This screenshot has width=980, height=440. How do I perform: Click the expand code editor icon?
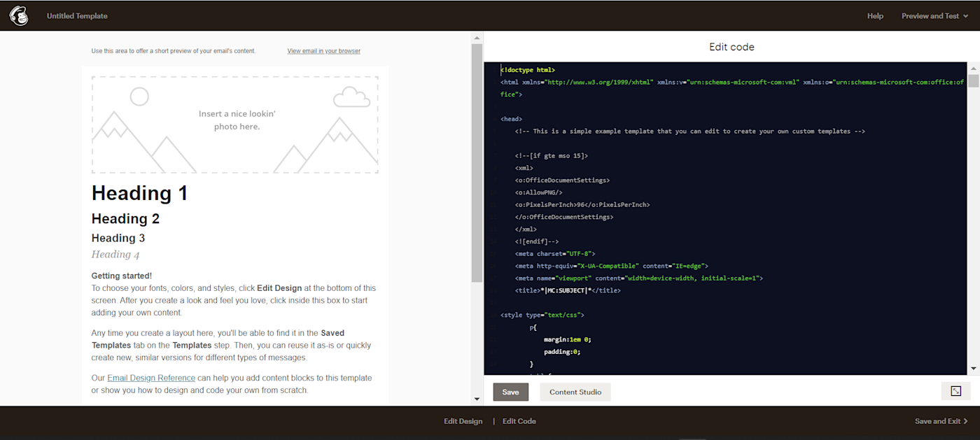955,391
